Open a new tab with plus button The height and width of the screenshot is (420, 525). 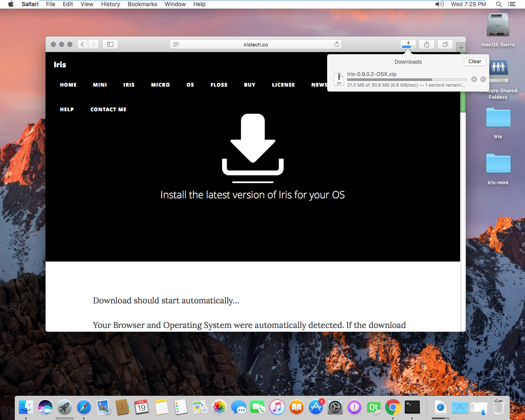pyautogui.click(x=461, y=47)
